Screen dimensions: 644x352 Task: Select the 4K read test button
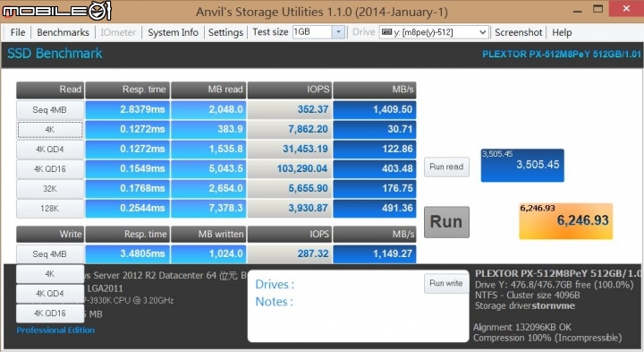pos(50,130)
